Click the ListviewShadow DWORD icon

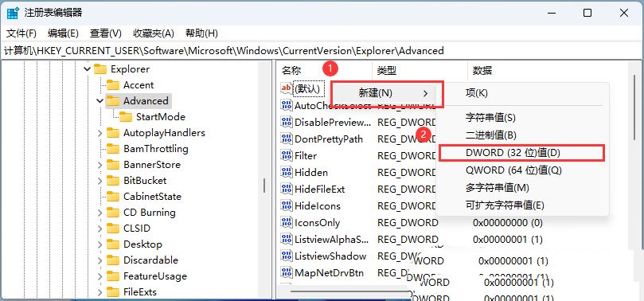tap(287, 256)
